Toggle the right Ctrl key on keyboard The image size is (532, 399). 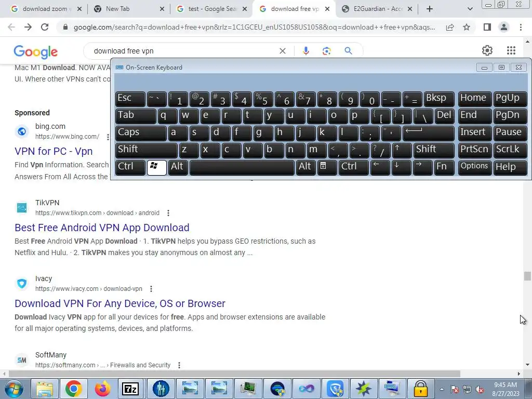(x=353, y=167)
